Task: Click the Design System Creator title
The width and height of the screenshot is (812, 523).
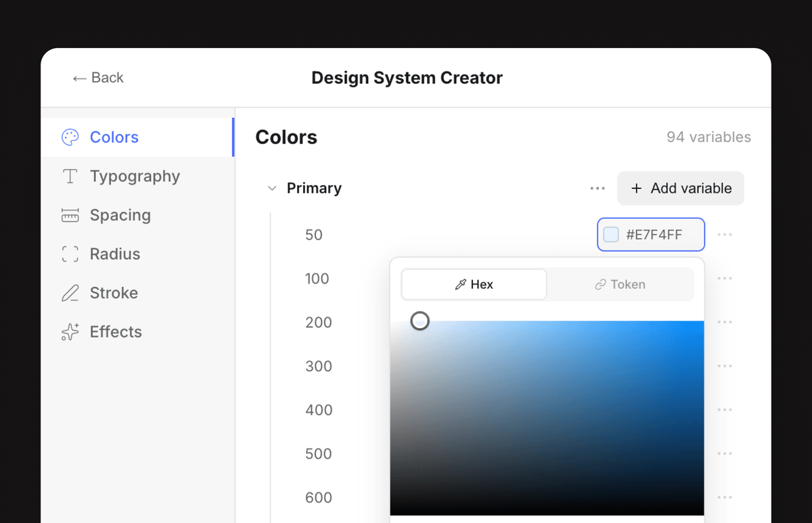Action: [x=407, y=78]
